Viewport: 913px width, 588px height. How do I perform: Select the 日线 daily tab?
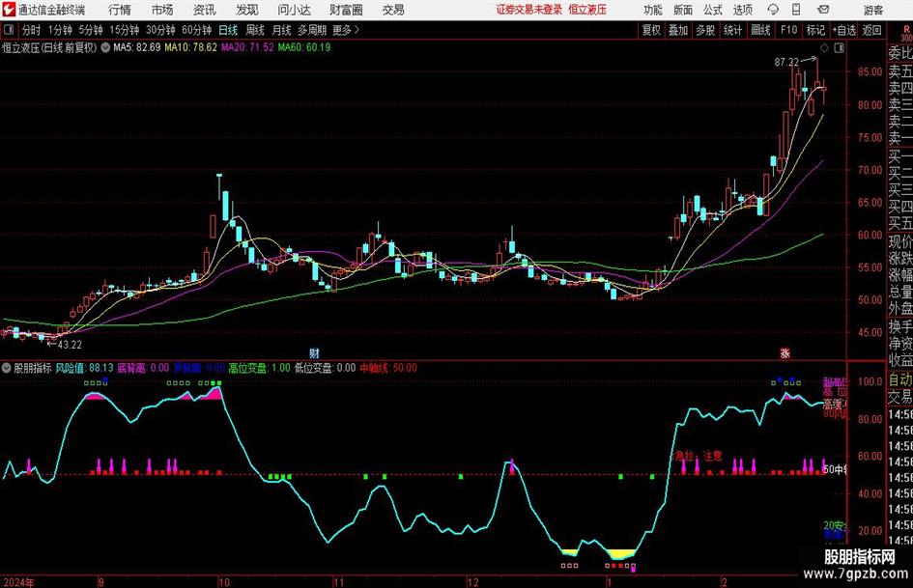coord(228,30)
